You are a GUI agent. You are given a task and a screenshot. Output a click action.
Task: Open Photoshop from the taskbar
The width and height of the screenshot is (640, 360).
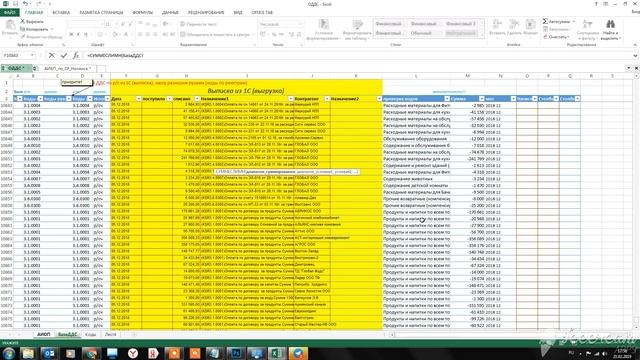pyautogui.click(x=236, y=353)
